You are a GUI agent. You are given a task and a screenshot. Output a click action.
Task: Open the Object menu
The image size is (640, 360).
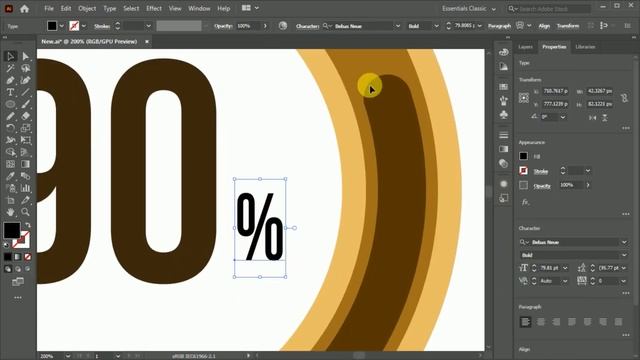pyautogui.click(x=87, y=8)
